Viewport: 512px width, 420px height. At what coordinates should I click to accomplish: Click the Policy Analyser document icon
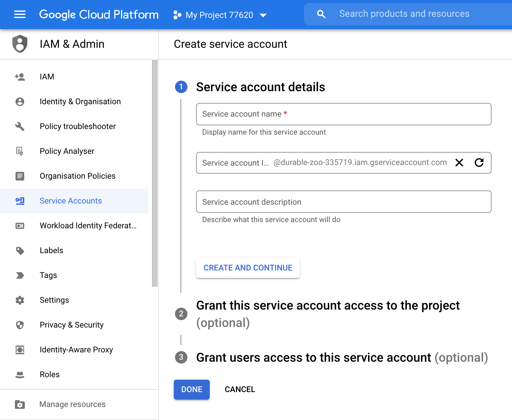[x=20, y=151]
